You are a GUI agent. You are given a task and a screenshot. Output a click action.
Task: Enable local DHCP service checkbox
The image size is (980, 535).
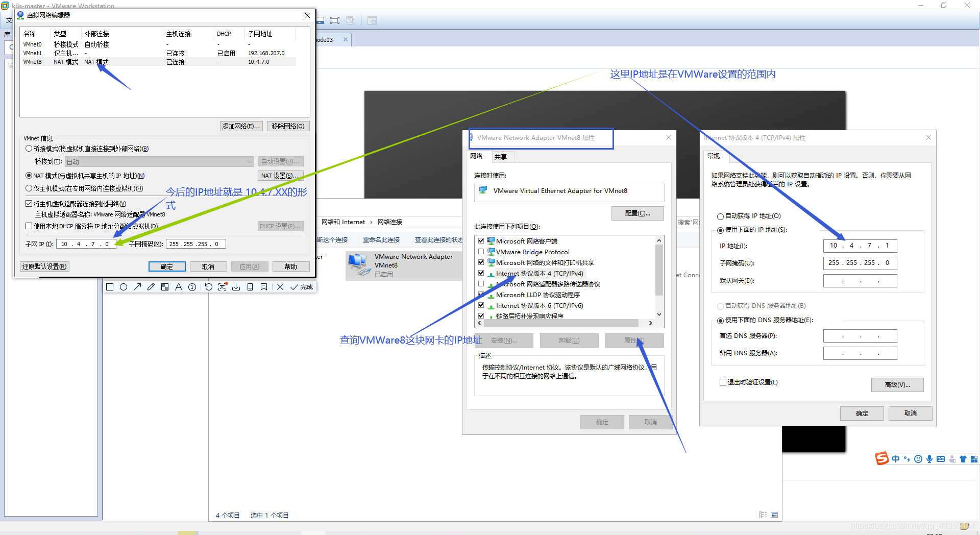[29, 226]
